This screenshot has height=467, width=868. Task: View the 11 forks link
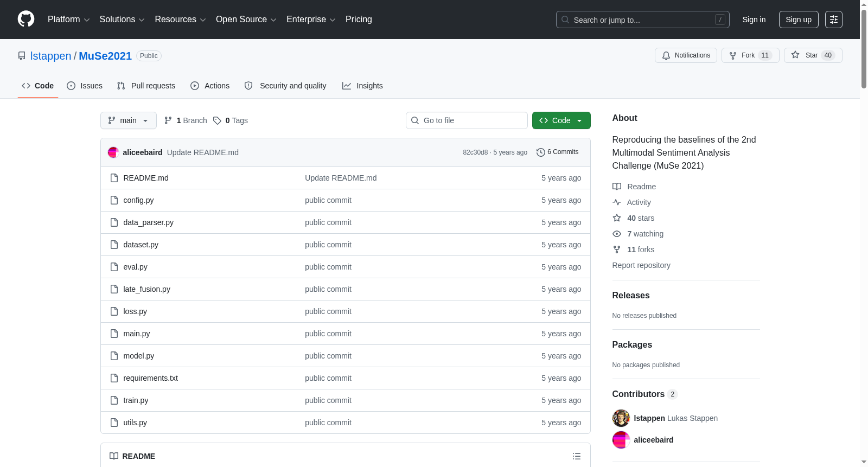pyautogui.click(x=634, y=250)
